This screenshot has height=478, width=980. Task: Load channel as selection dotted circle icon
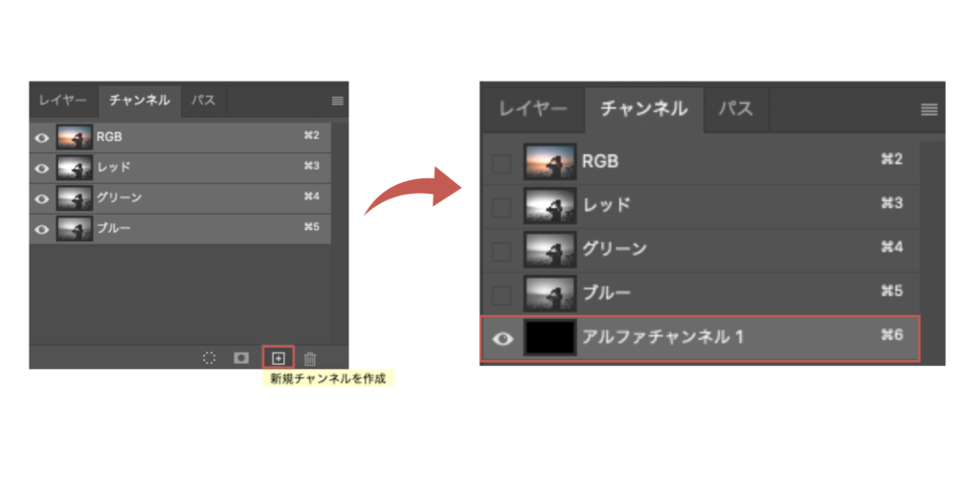[x=210, y=358]
